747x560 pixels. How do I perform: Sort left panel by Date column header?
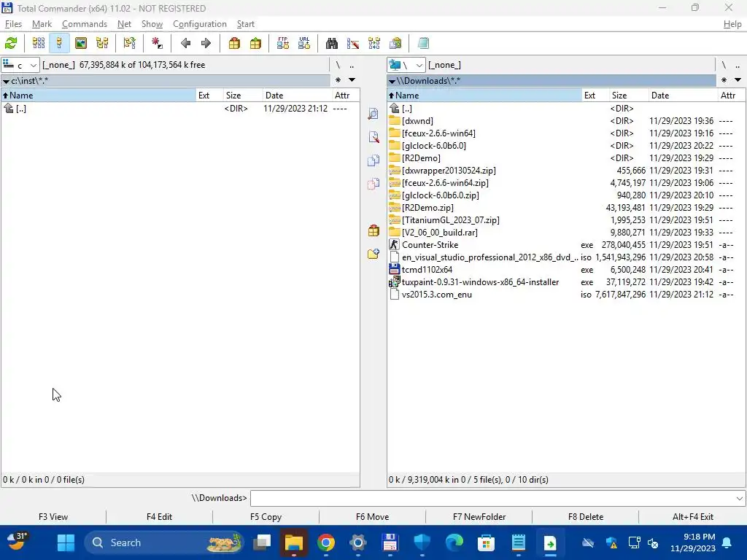(296, 96)
